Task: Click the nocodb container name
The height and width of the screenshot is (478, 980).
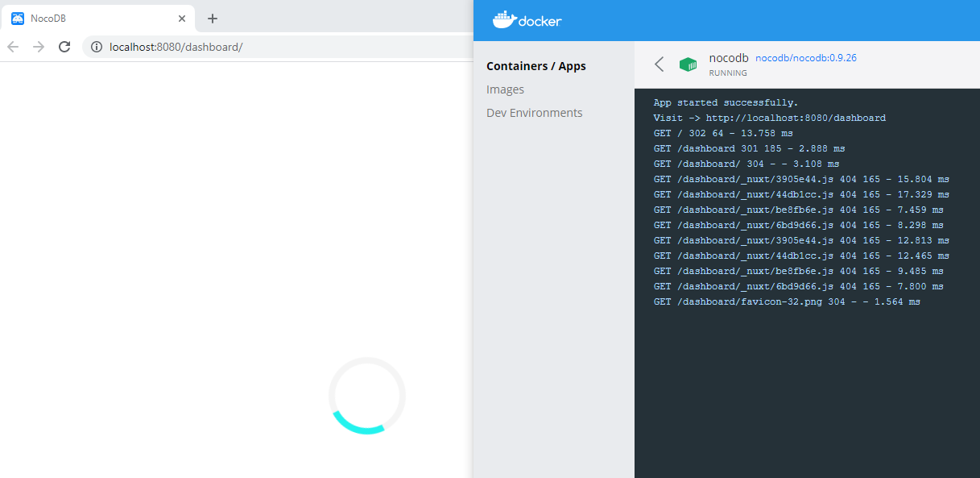Action: click(x=728, y=57)
